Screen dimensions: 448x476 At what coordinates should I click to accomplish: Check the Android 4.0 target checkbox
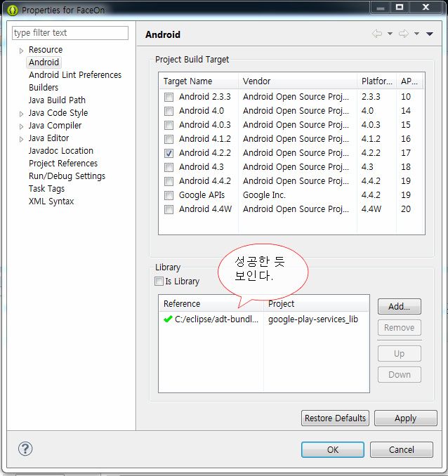pyautogui.click(x=169, y=111)
